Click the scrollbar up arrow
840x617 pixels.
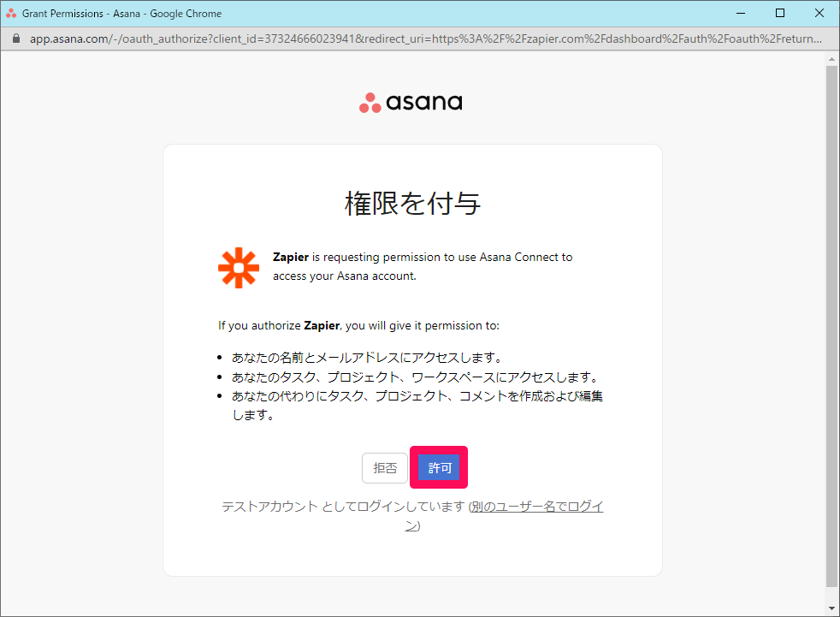point(831,58)
